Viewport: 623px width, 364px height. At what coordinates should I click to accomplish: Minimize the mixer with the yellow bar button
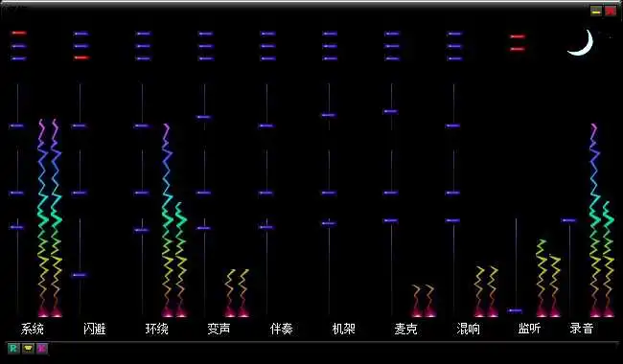pos(596,11)
